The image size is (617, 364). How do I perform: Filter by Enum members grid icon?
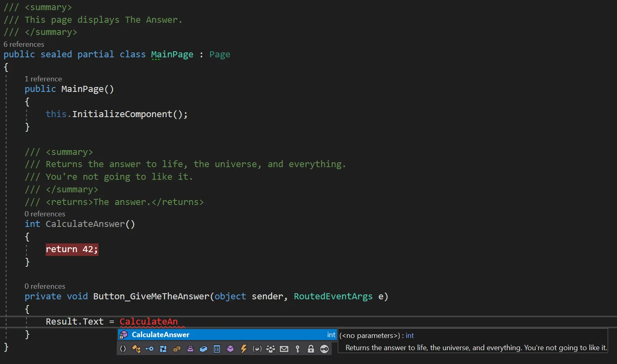(x=217, y=349)
